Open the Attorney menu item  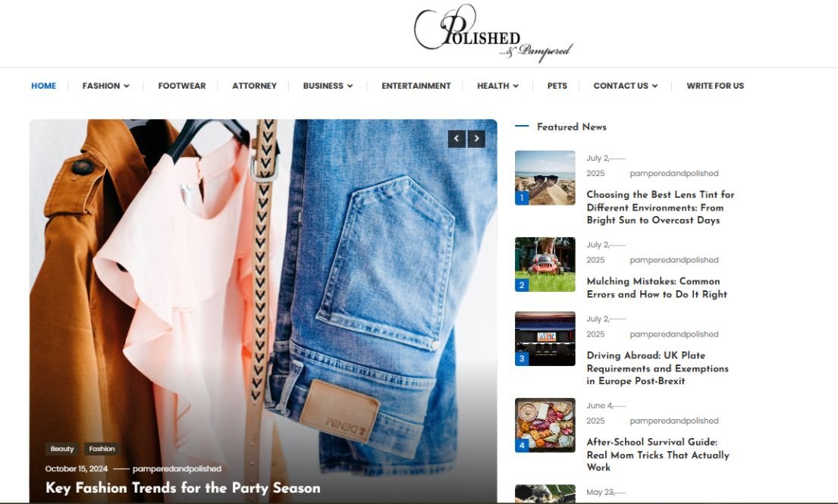(x=254, y=86)
